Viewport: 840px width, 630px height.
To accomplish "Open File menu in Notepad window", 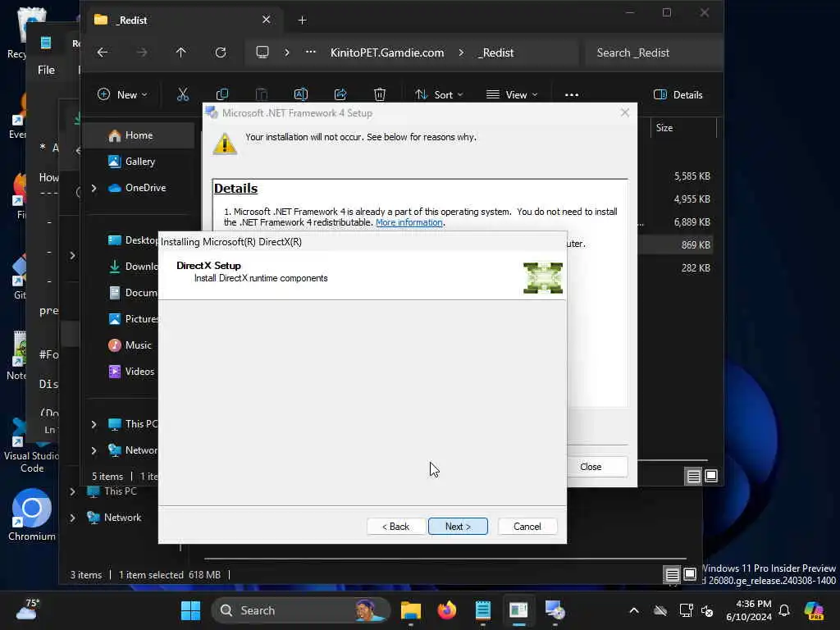I will point(46,71).
